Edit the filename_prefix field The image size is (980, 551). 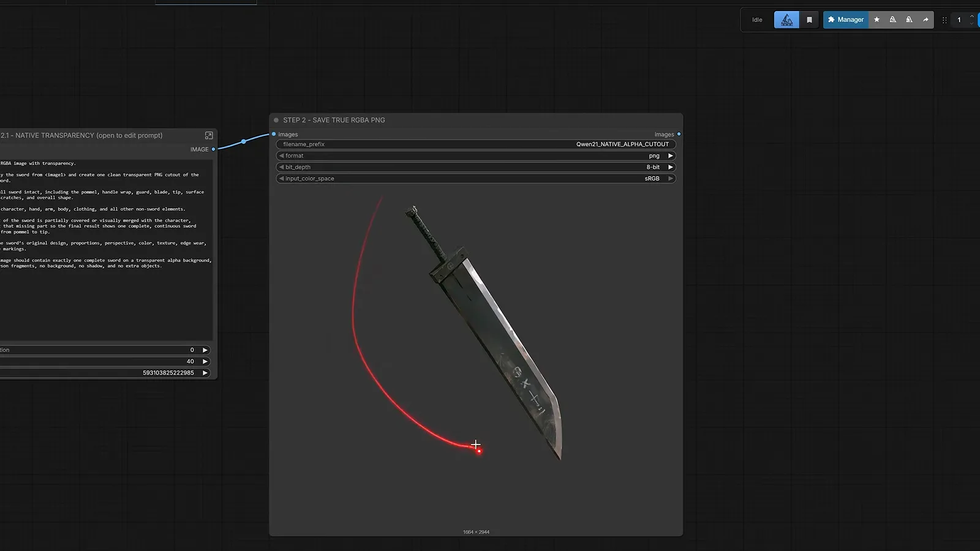tap(476, 144)
